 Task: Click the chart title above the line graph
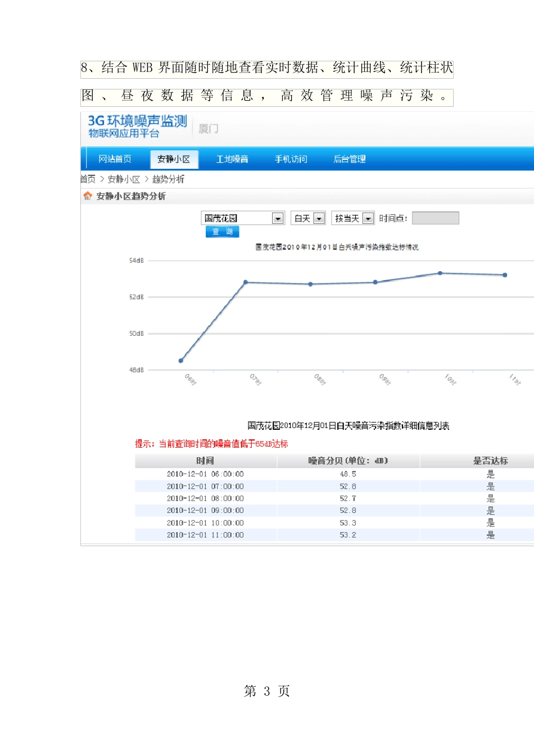click(337, 247)
